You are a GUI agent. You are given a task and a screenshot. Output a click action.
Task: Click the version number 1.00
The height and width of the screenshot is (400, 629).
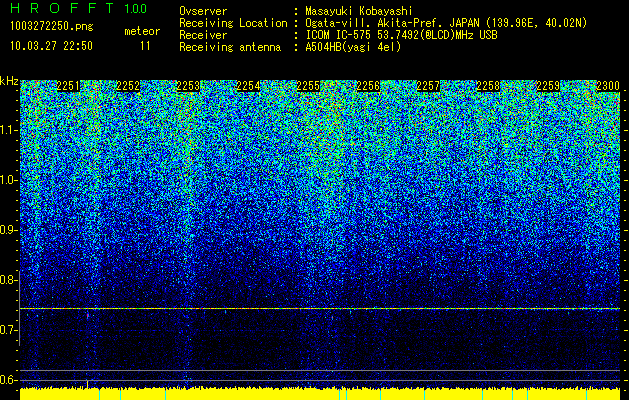136,9
